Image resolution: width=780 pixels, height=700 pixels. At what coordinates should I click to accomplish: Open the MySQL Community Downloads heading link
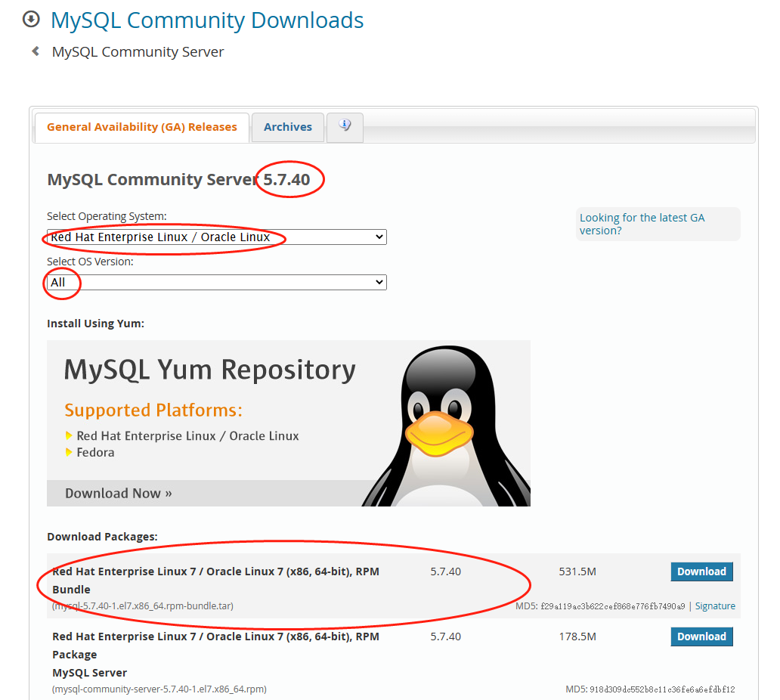pos(207,20)
